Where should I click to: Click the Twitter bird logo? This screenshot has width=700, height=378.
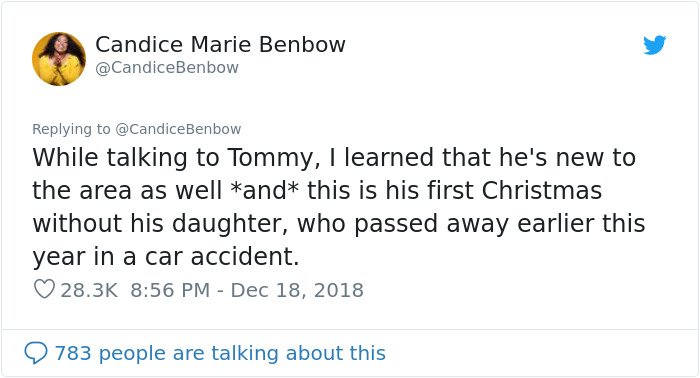(x=654, y=45)
